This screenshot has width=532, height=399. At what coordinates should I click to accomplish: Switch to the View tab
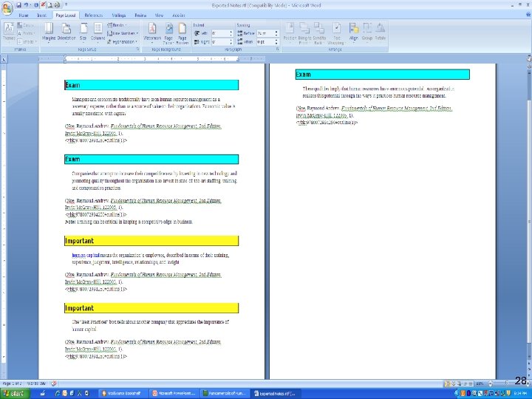(159, 16)
